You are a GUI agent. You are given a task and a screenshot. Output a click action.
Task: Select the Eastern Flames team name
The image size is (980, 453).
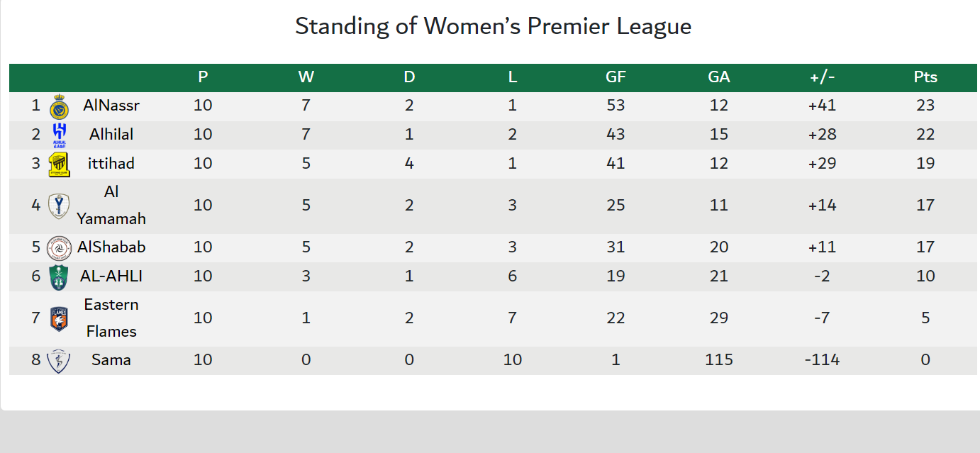click(111, 318)
